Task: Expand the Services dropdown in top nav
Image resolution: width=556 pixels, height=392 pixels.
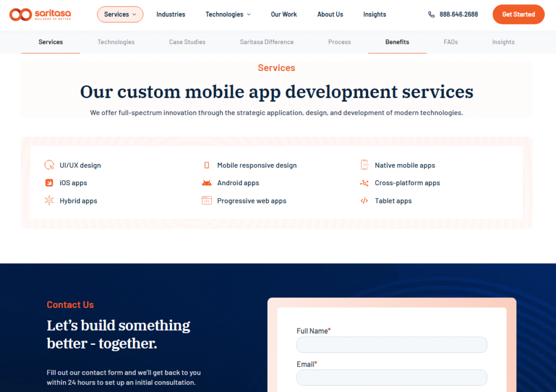Action: pos(120,15)
